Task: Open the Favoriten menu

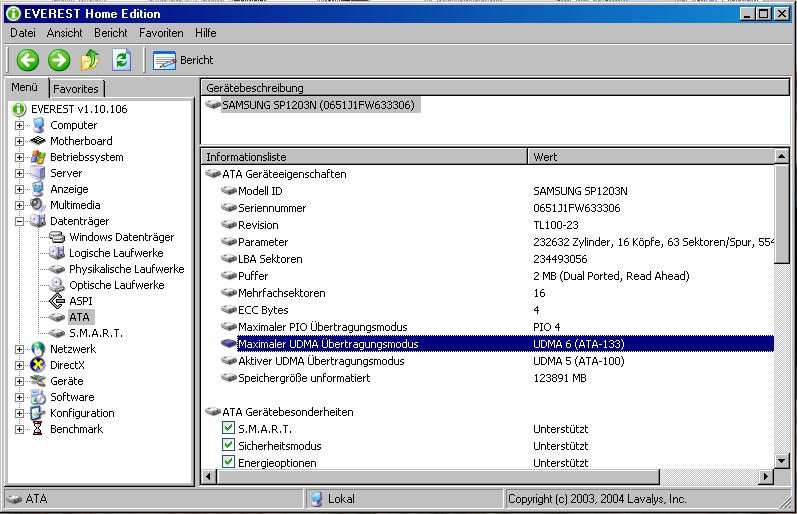Action: pyautogui.click(x=161, y=33)
